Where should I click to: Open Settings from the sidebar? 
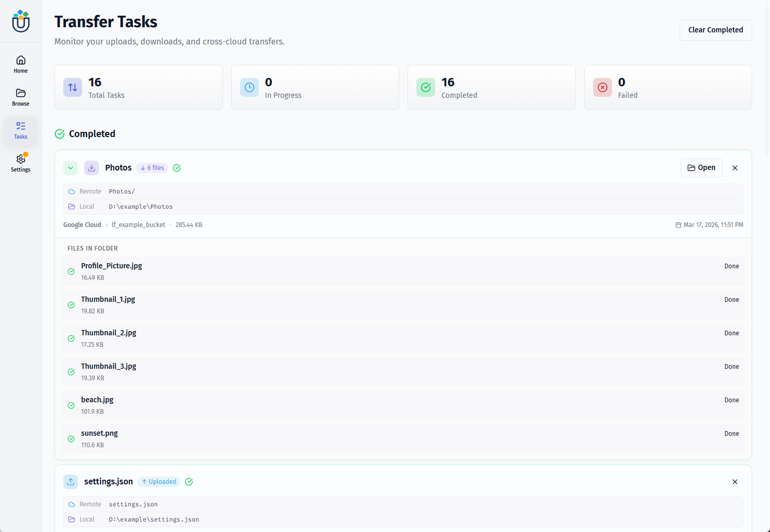[x=21, y=163]
